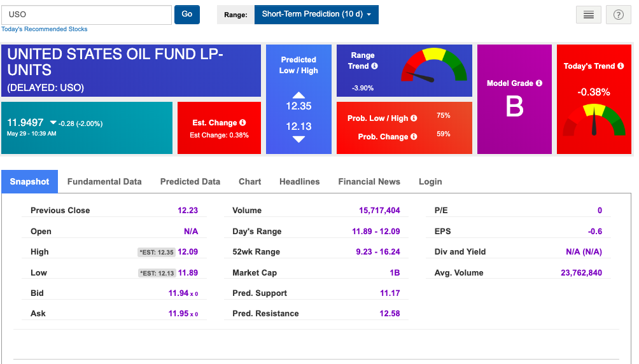Open Today's Recommended Stocks link
The width and height of the screenshot is (639, 364).
[45, 29]
